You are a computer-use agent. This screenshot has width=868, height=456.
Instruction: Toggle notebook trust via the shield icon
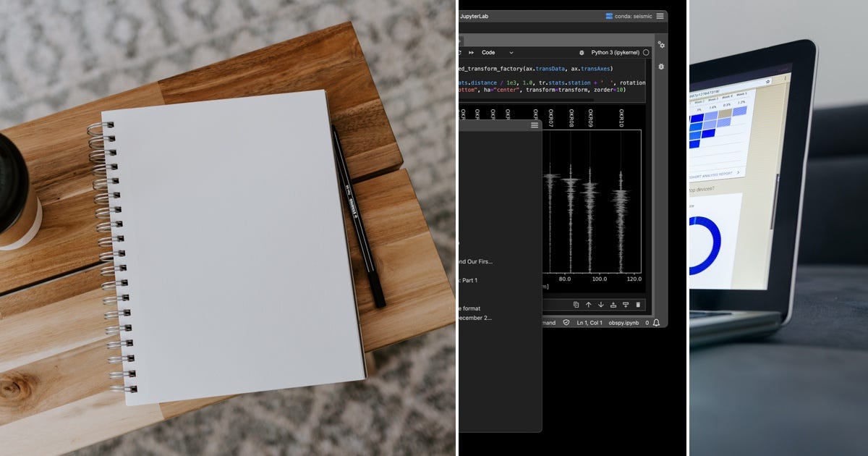(x=566, y=321)
